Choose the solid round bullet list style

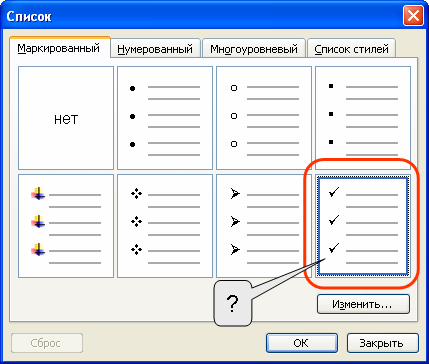click(165, 118)
